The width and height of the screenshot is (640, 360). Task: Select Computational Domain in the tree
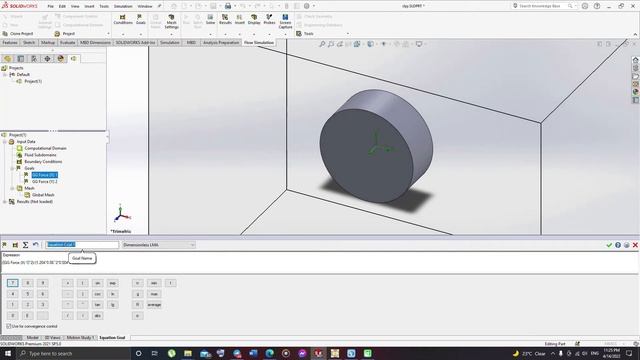coord(45,148)
